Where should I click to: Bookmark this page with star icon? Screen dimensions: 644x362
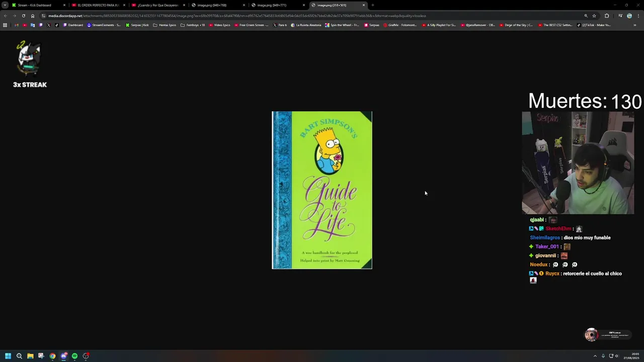pos(594,16)
